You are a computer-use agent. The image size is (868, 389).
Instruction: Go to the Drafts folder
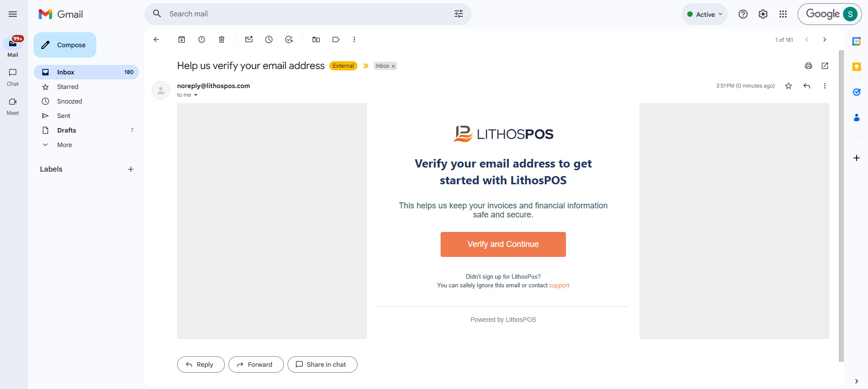[x=66, y=130]
